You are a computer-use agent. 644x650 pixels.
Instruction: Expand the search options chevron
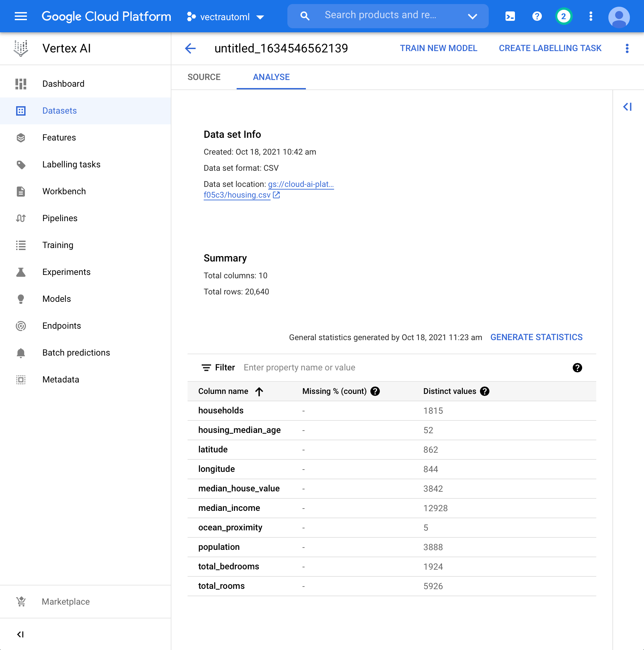[472, 16]
